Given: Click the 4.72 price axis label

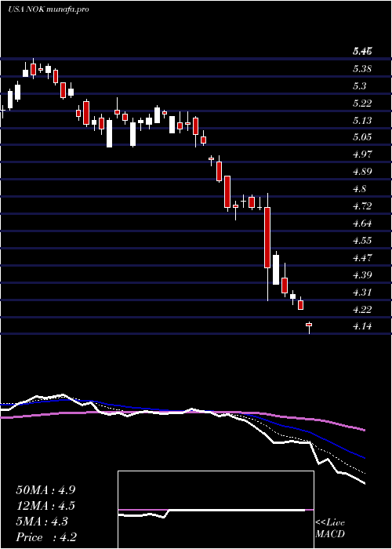Looking at the screenshot, I should 362,205.
